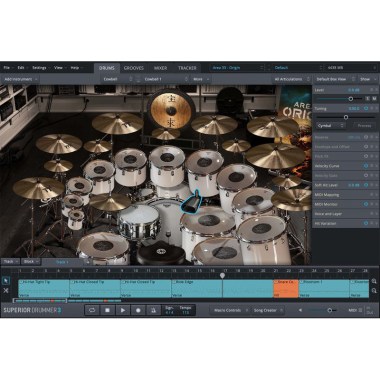This screenshot has height=380, width=380.
Task: Switch to the Grooves tab
Action: click(x=134, y=68)
